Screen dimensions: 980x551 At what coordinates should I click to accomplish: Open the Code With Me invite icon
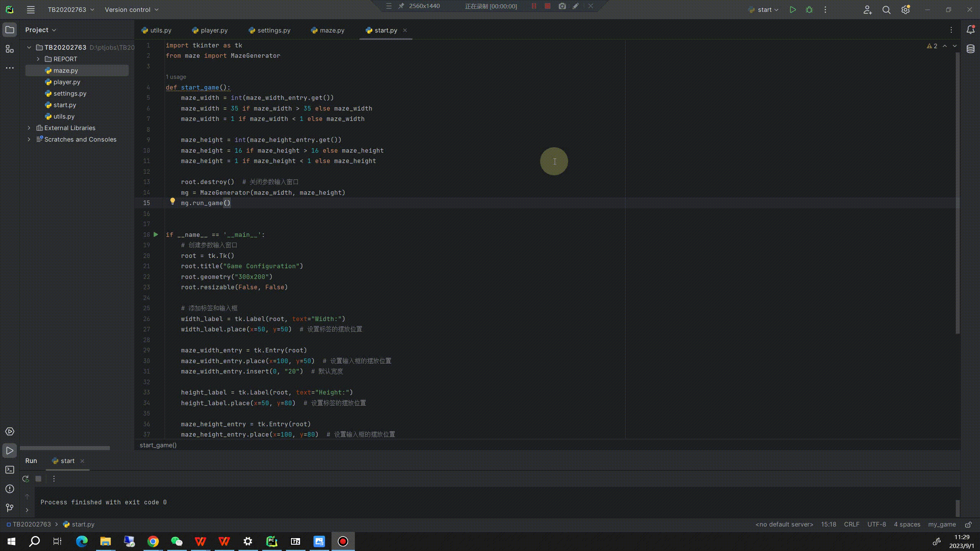pos(867,9)
